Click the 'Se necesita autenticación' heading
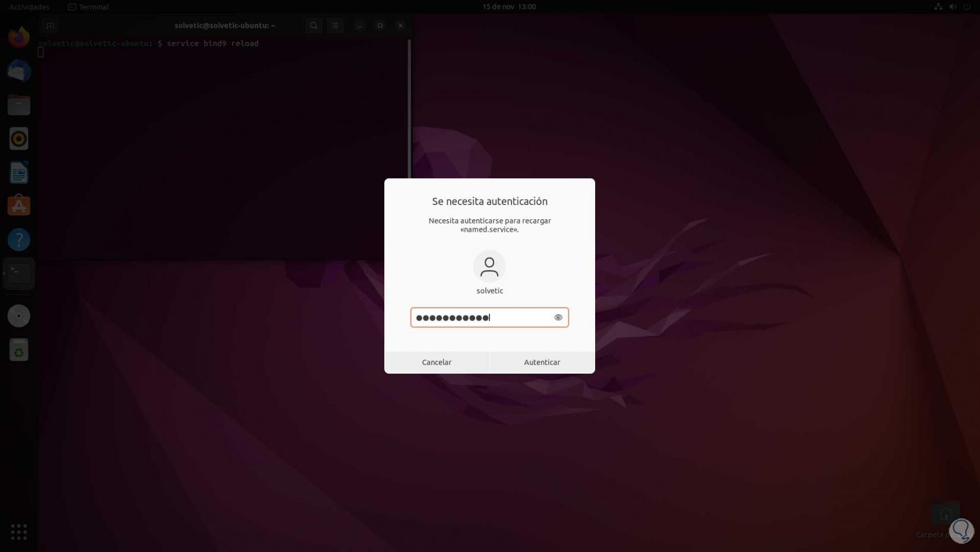 pos(490,201)
